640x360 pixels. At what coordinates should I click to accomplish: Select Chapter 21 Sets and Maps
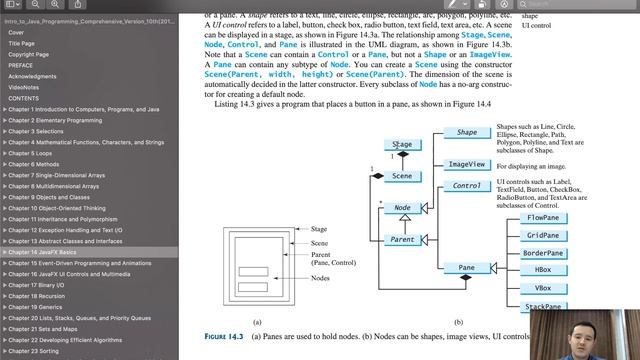(43, 329)
